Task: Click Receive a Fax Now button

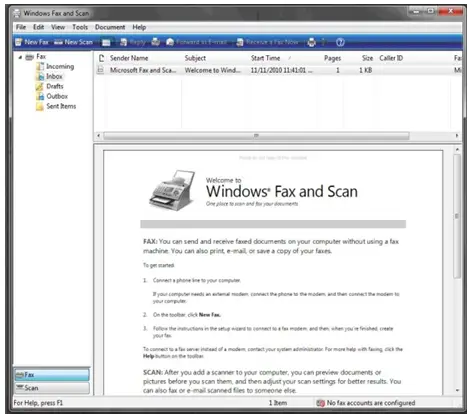Action: pos(267,42)
